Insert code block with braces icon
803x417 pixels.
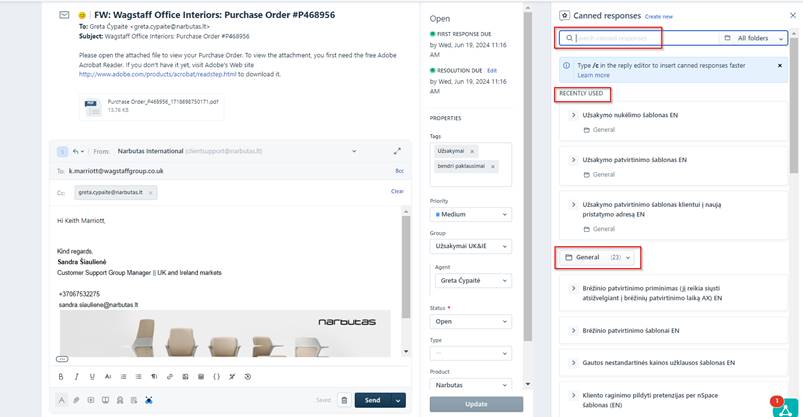pos(216,377)
